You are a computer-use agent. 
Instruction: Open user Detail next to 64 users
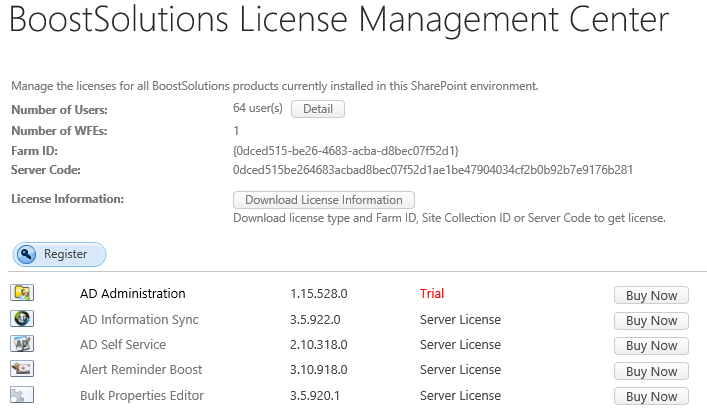(317, 109)
